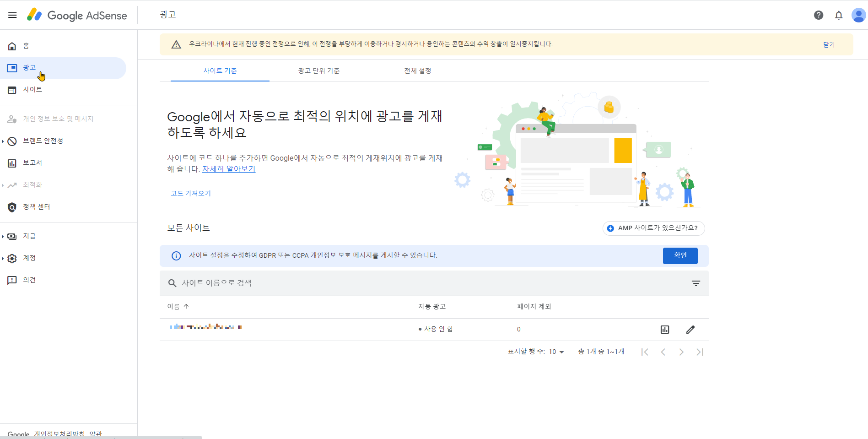Open the notifications bell

point(839,15)
